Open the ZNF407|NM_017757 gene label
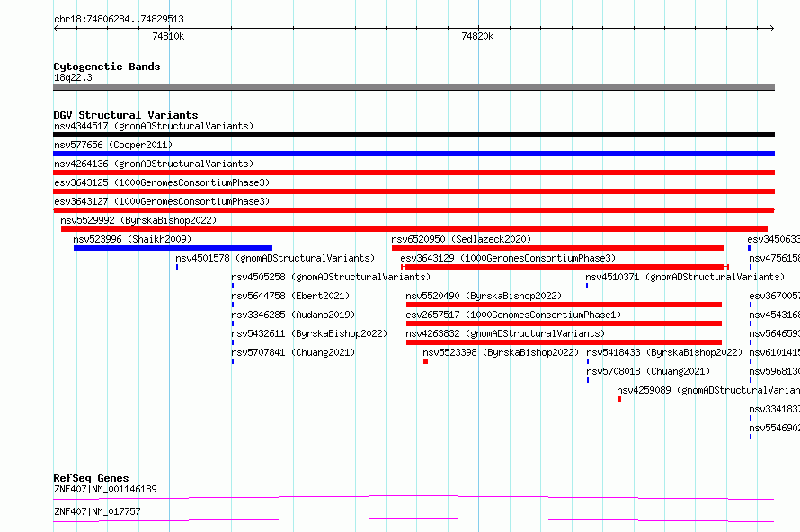Viewport: 800px width, 532px height. coord(97,511)
